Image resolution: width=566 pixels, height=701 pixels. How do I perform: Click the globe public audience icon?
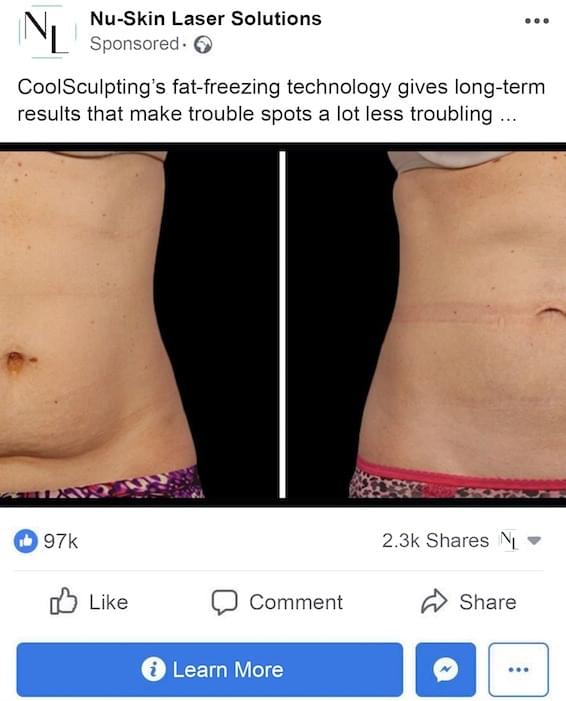pos(203,45)
